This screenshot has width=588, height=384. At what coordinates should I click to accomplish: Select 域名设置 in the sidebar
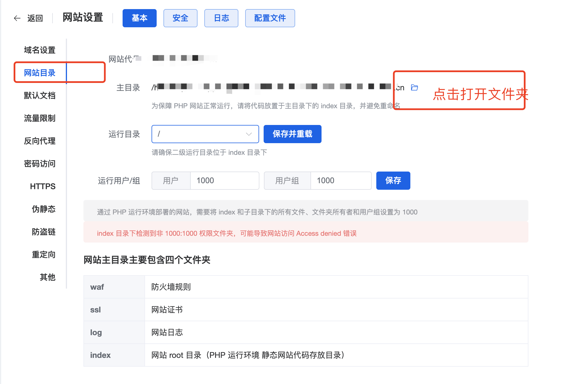tap(39, 50)
